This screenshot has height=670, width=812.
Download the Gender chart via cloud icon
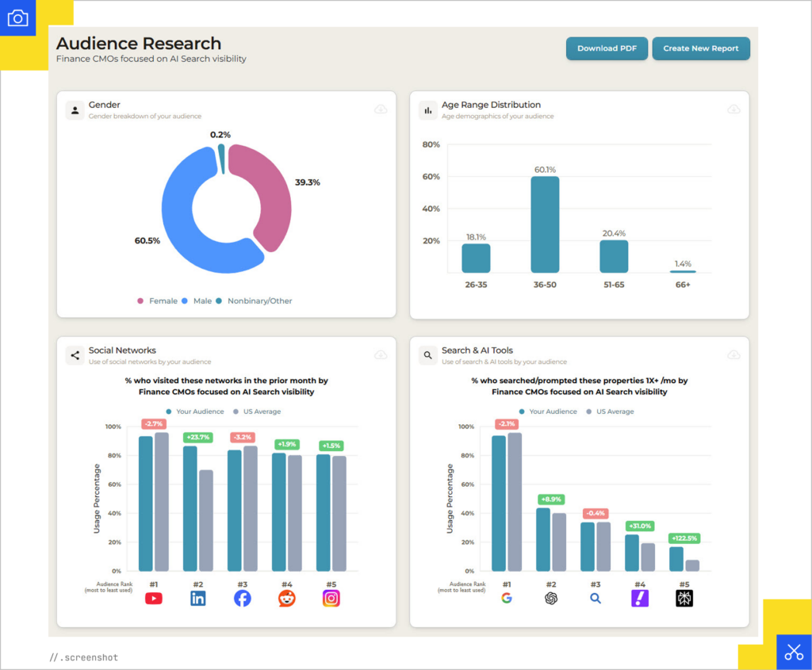point(381,109)
